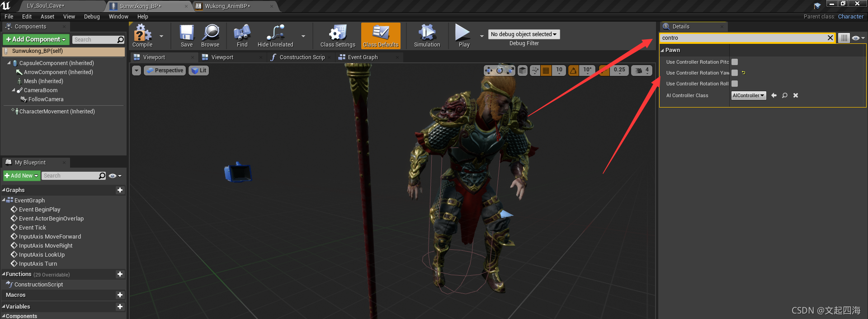The image size is (868, 319).
Task: Click the Add Component button
Action: pyautogui.click(x=36, y=40)
